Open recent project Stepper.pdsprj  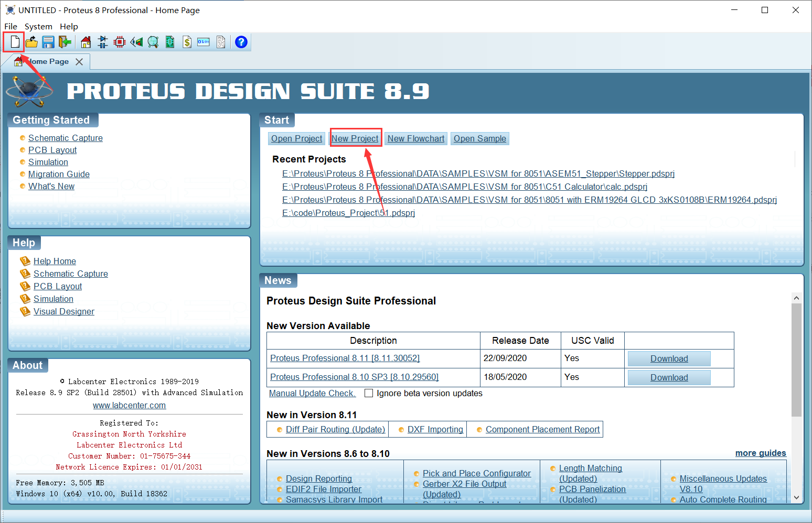(x=478, y=173)
